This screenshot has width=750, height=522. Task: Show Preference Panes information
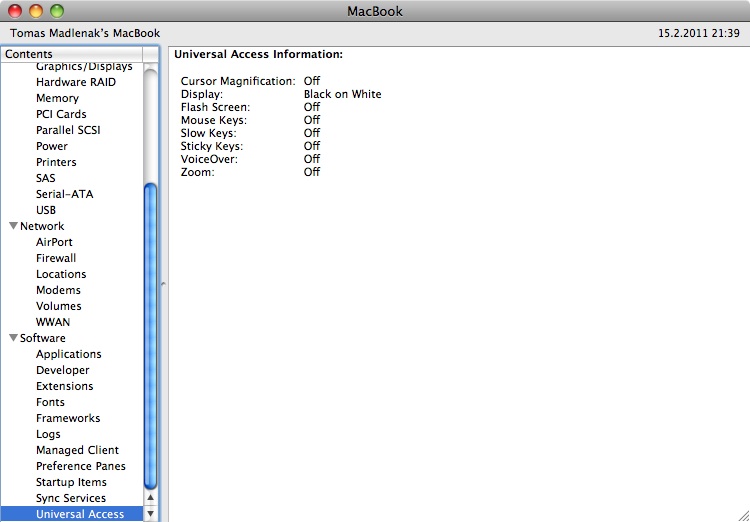pyautogui.click(x=81, y=466)
